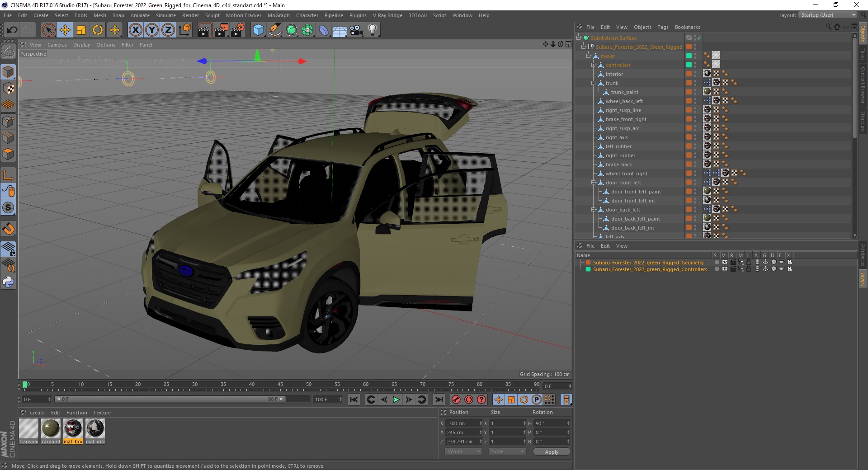This screenshot has width=868, height=470.
Task: Toggle Subdivision Surface enable checkmark
Action: coord(699,38)
